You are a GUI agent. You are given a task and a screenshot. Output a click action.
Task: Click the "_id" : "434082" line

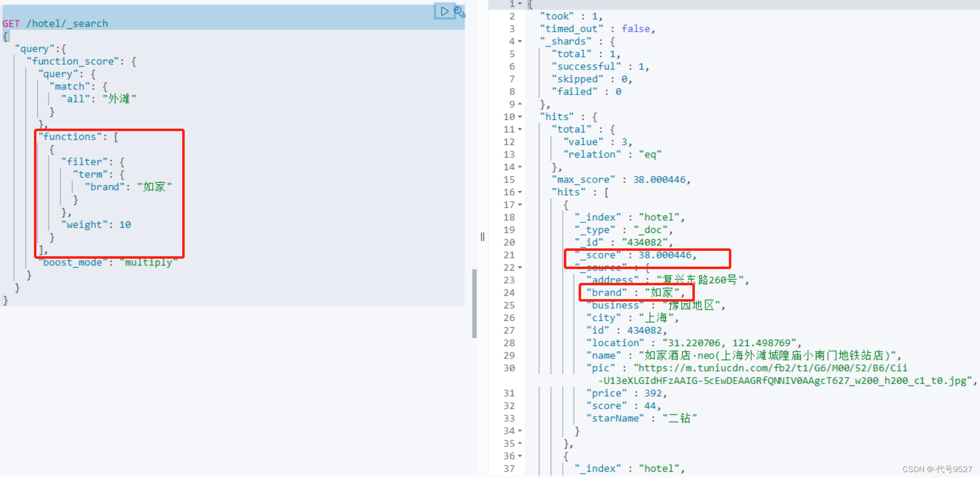(x=623, y=242)
